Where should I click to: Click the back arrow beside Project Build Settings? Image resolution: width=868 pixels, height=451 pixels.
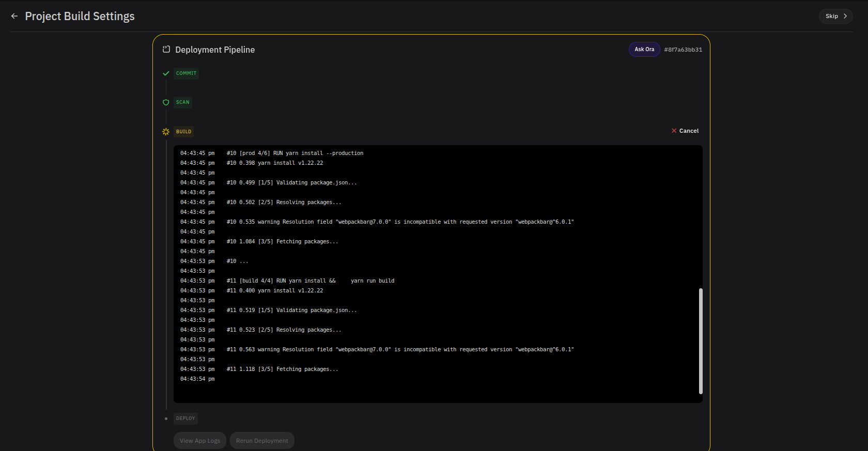click(x=14, y=16)
